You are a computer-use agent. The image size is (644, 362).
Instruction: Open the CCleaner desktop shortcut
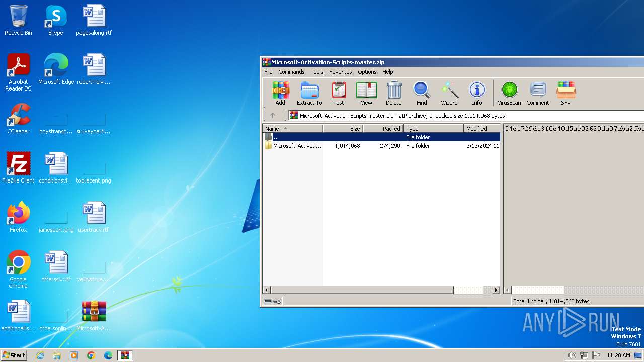point(18,119)
